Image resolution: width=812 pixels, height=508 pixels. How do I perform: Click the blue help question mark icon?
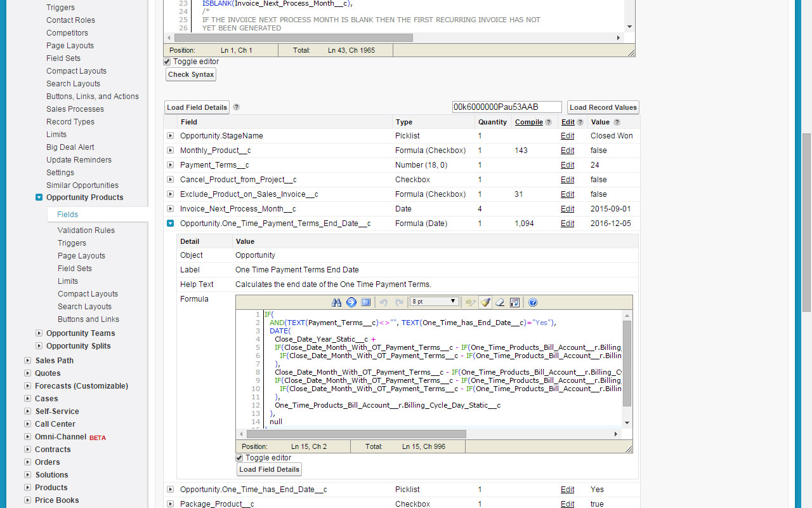coord(533,302)
